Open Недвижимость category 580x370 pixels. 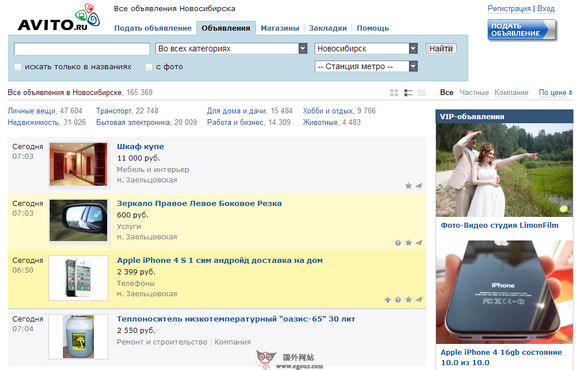[x=33, y=122]
